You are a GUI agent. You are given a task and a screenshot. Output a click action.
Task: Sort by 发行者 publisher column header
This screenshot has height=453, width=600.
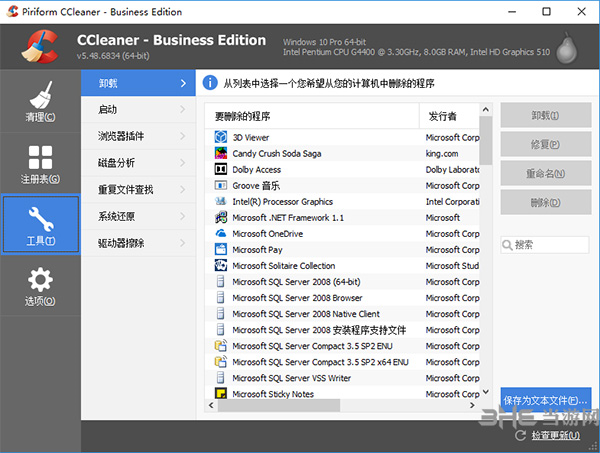(x=449, y=116)
